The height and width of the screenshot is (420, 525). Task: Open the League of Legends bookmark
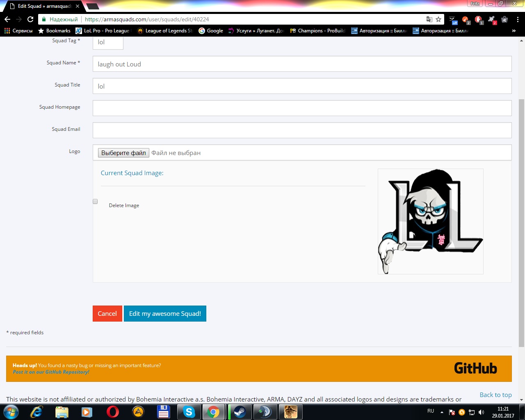165,31
